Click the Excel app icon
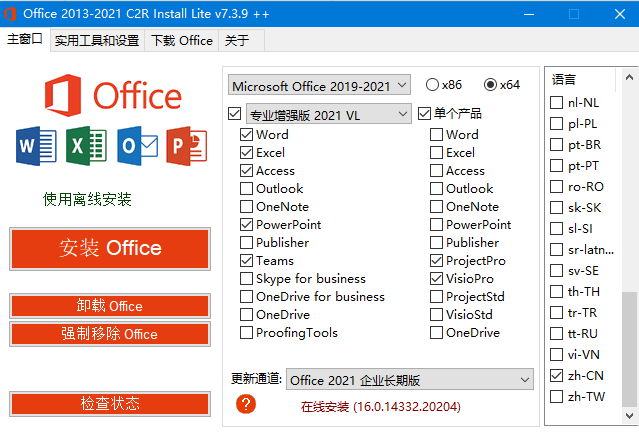 pyautogui.click(x=86, y=146)
